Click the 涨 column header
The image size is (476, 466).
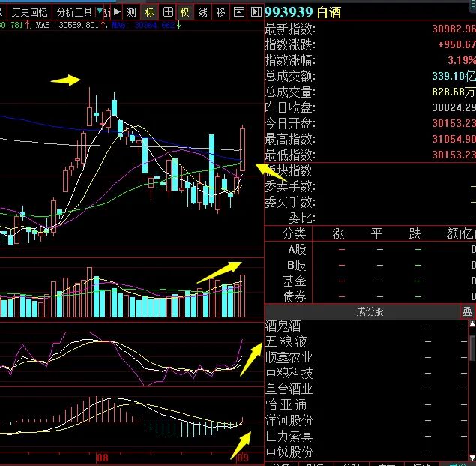339,234
